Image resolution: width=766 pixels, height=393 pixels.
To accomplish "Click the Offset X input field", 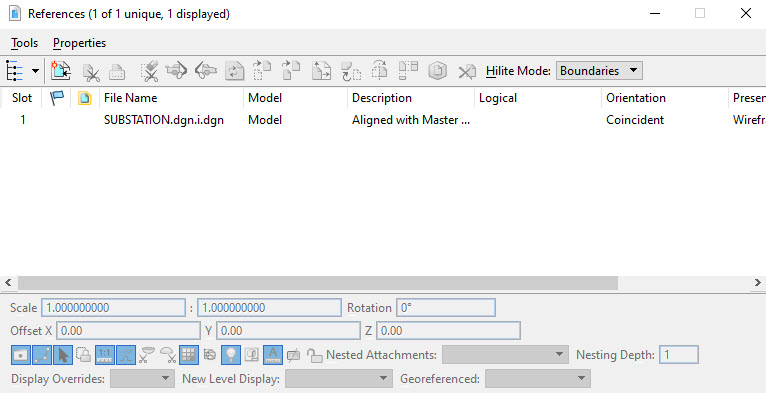I will 128,331.
